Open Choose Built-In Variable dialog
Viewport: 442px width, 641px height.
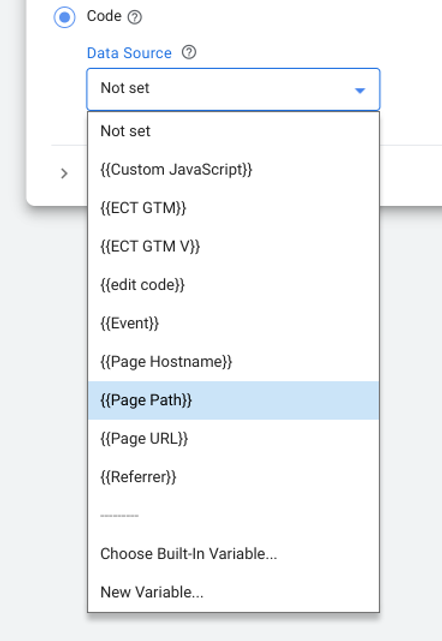click(233, 554)
